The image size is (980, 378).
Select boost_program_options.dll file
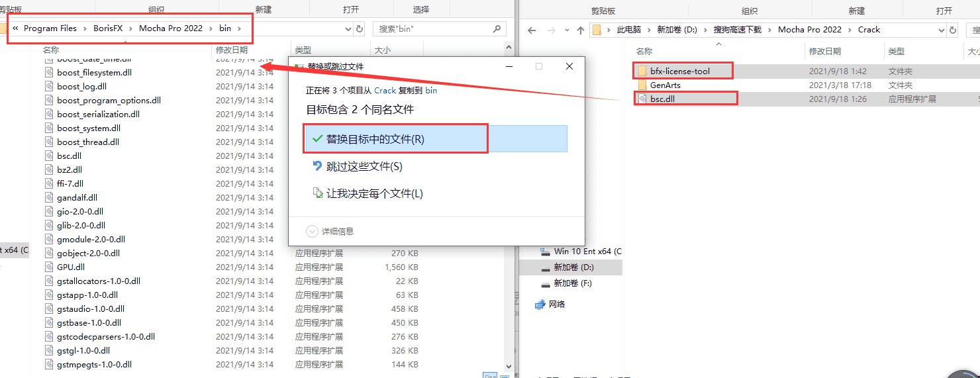[109, 101]
